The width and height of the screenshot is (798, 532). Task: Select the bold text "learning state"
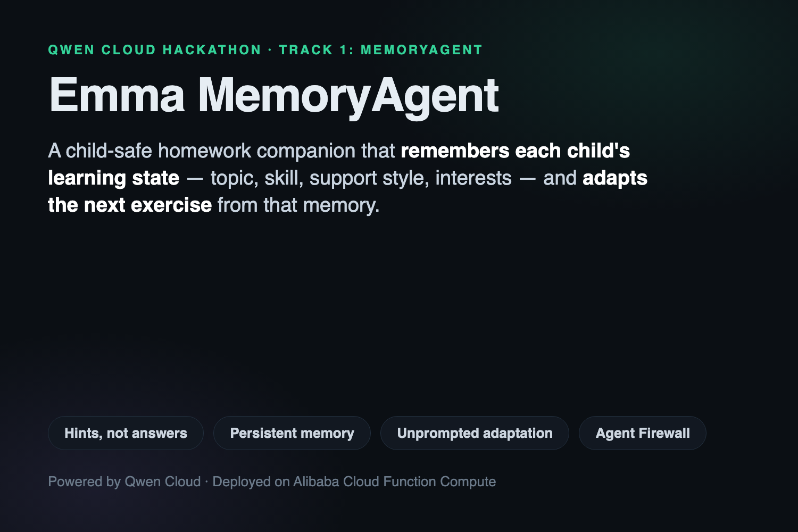[114, 178]
